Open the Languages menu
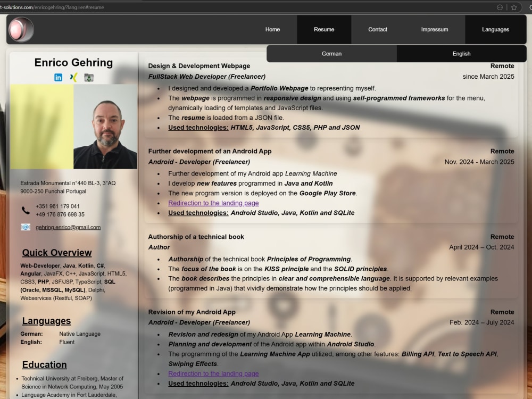532x399 pixels. [496, 29]
